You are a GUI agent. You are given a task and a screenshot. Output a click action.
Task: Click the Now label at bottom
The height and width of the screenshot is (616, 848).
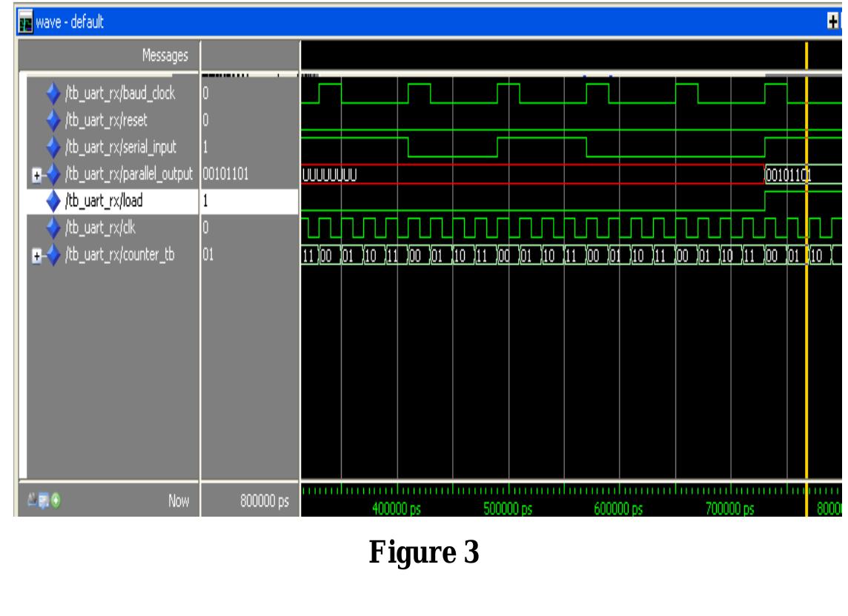pos(179,501)
